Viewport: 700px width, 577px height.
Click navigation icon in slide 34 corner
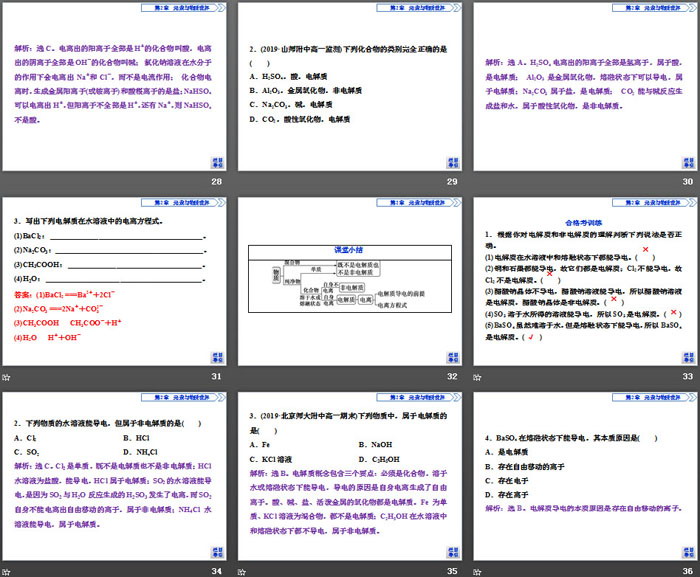pyautogui.click(x=217, y=552)
